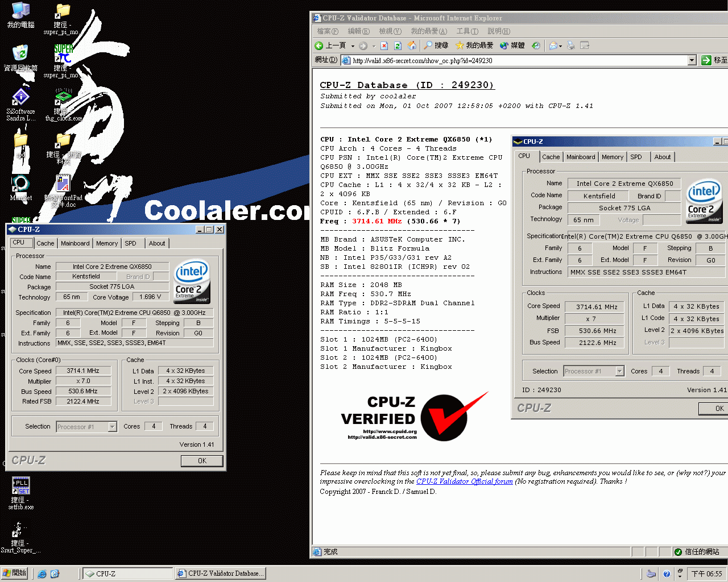Go to the Home page icon
This screenshot has width=728, height=582.
412,45
